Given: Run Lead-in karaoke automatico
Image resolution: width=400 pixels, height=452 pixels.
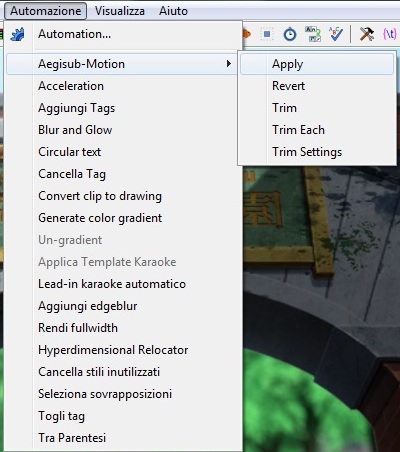Looking at the screenshot, I should point(124,284).
